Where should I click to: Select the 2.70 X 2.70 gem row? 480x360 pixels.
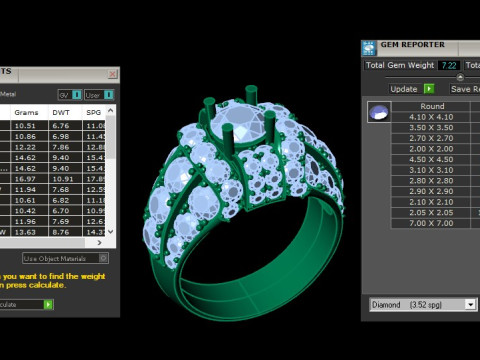pos(431,138)
